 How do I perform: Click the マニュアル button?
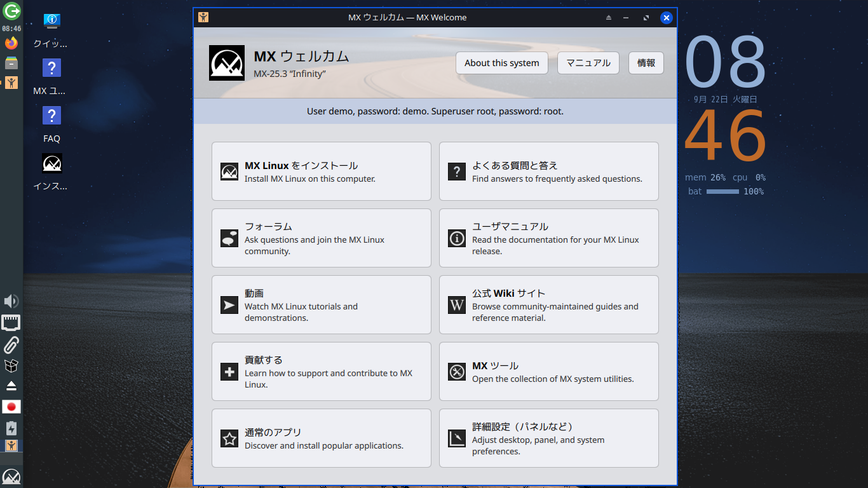click(x=588, y=63)
